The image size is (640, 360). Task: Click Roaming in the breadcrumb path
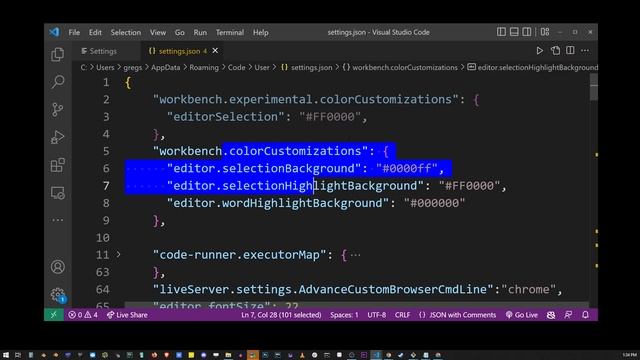[x=204, y=67]
